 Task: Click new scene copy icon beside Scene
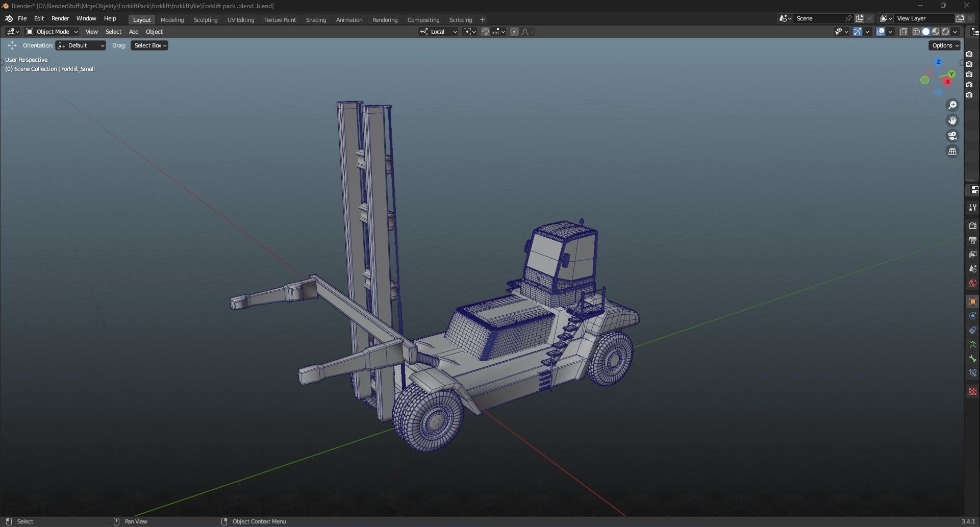[x=860, y=18]
